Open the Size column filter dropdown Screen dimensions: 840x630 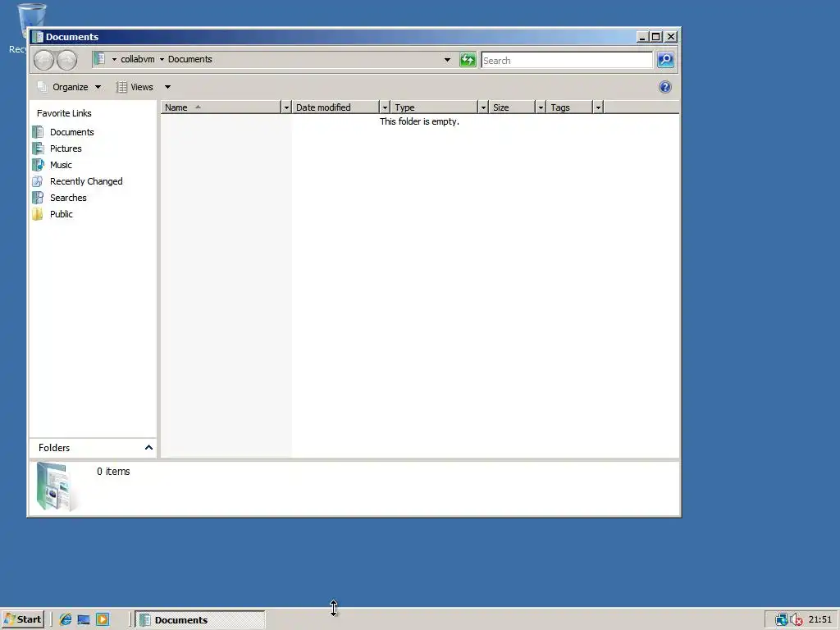[x=541, y=107]
